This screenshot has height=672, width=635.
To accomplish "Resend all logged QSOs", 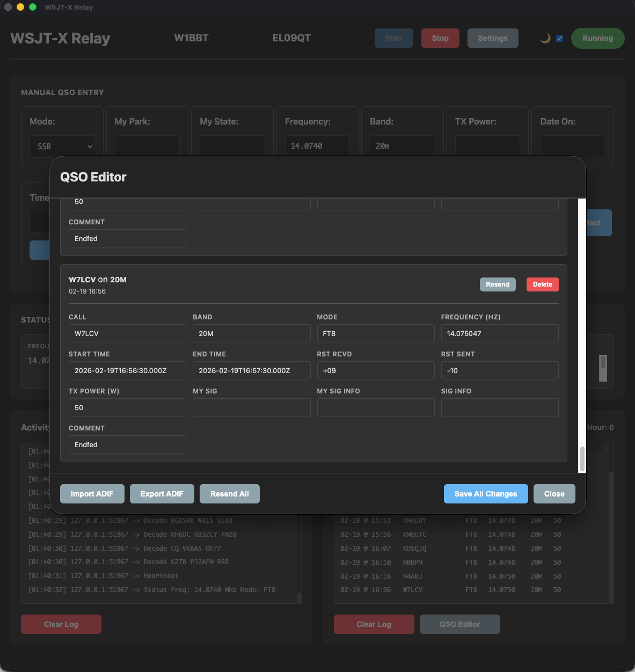I will [x=229, y=493].
